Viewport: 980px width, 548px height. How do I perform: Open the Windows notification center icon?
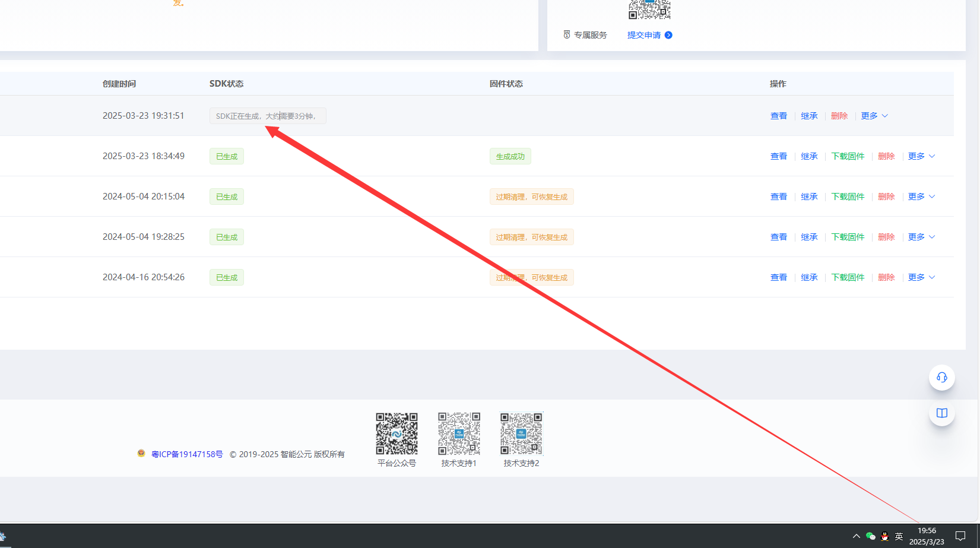coord(960,536)
